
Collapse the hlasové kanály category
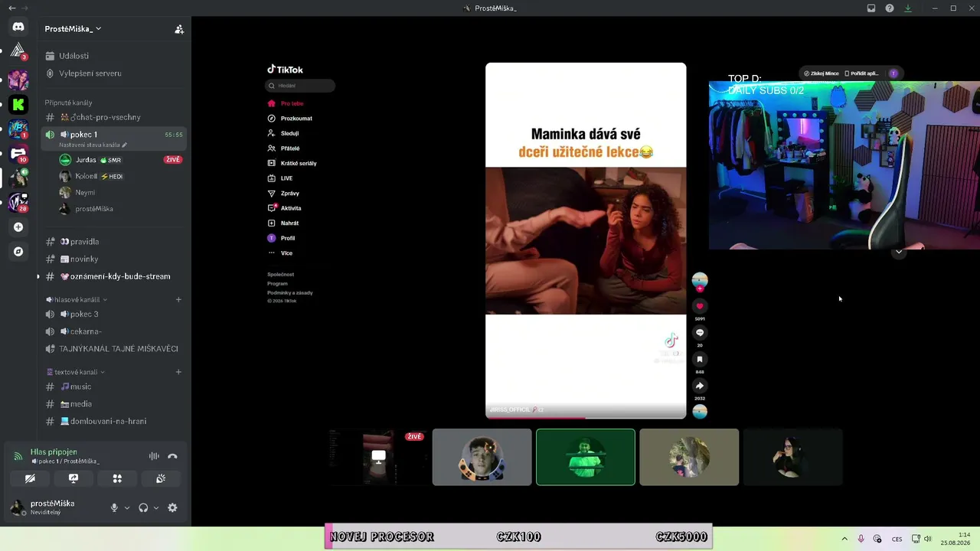pyautogui.click(x=76, y=299)
